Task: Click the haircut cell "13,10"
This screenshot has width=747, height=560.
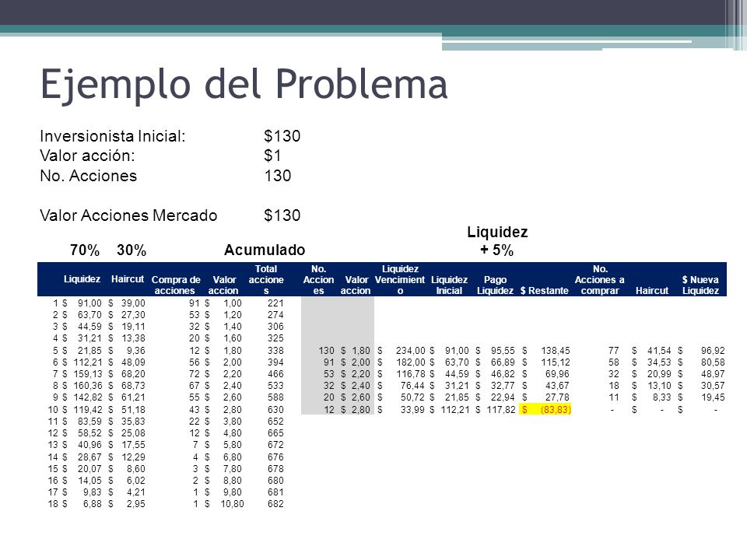Action: (659, 386)
